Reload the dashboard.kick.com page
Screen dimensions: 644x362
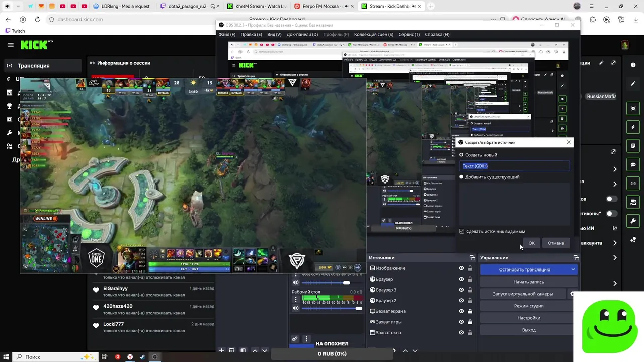37,19
